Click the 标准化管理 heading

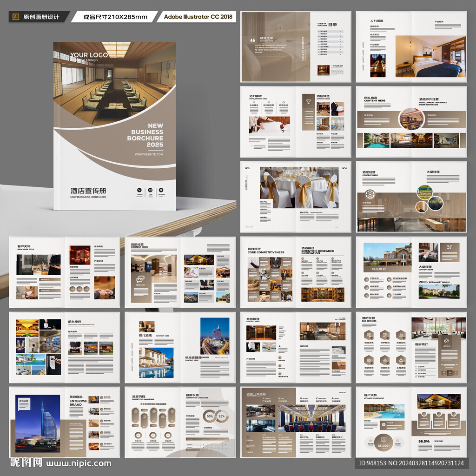[x=193, y=357]
